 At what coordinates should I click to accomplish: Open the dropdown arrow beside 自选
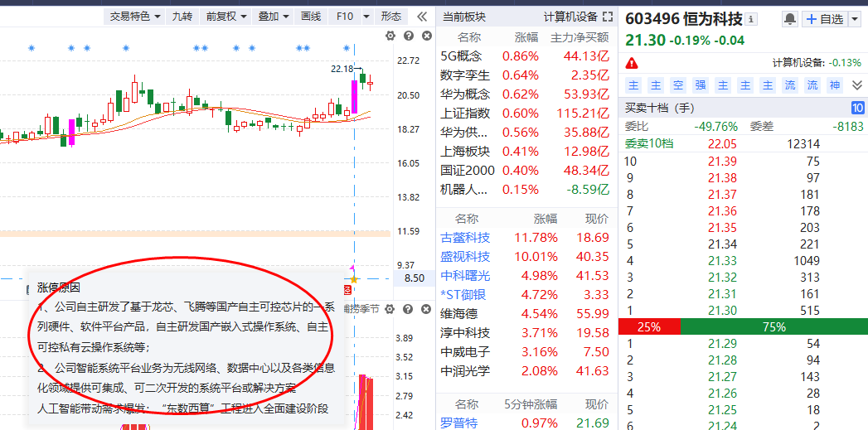coord(853,19)
